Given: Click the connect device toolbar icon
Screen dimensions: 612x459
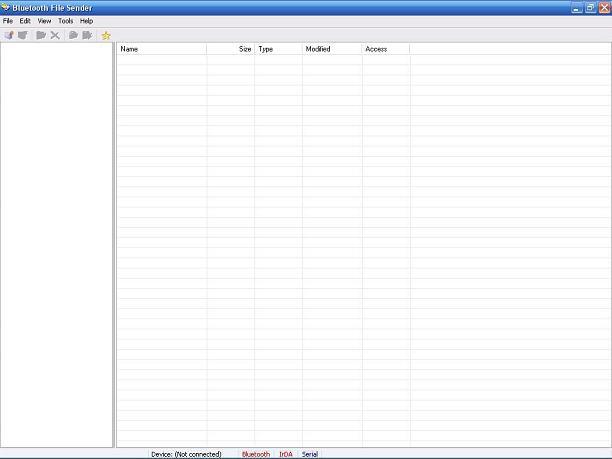Looking at the screenshot, I should [x=9, y=36].
